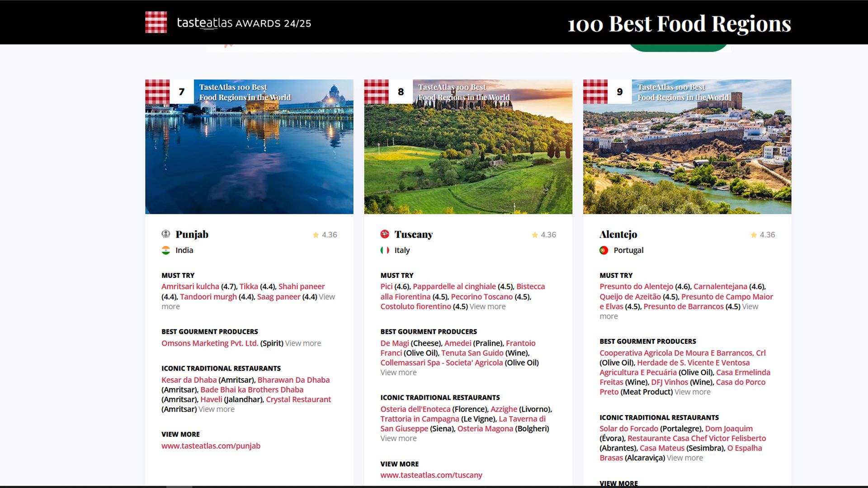This screenshot has width=868, height=488.
Task: Open the Costoluto fiorentino link
Action: tap(416, 307)
